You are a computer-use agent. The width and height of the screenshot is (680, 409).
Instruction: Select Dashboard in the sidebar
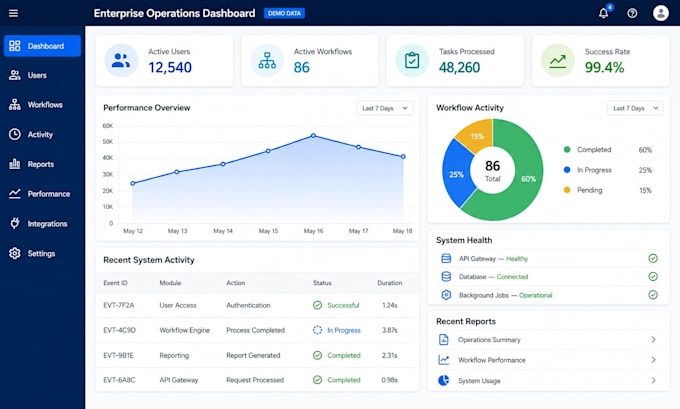click(x=42, y=46)
